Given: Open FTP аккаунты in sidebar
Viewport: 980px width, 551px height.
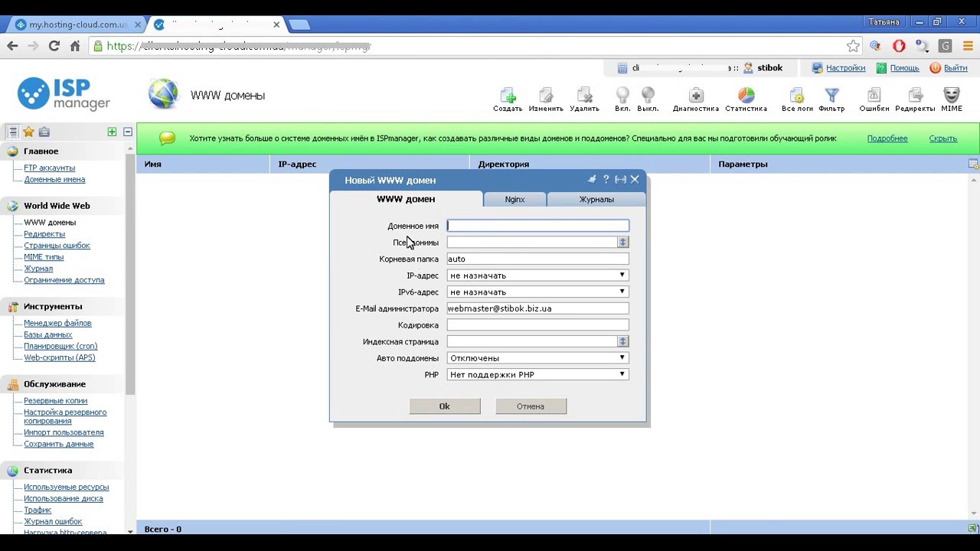Looking at the screenshot, I should coord(49,168).
